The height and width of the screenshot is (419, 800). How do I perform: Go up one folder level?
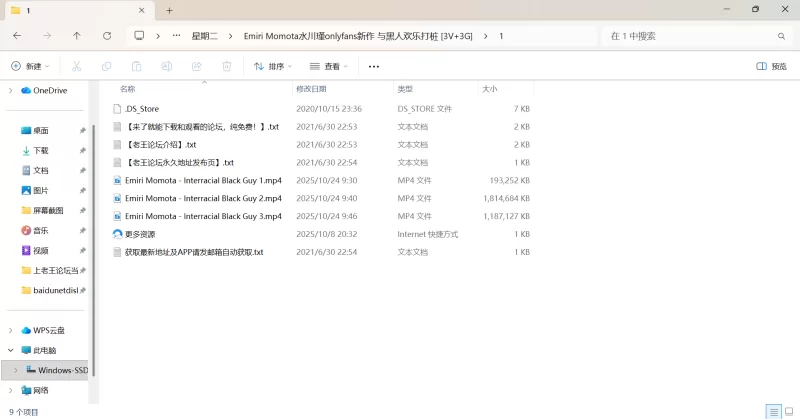pyautogui.click(x=77, y=36)
